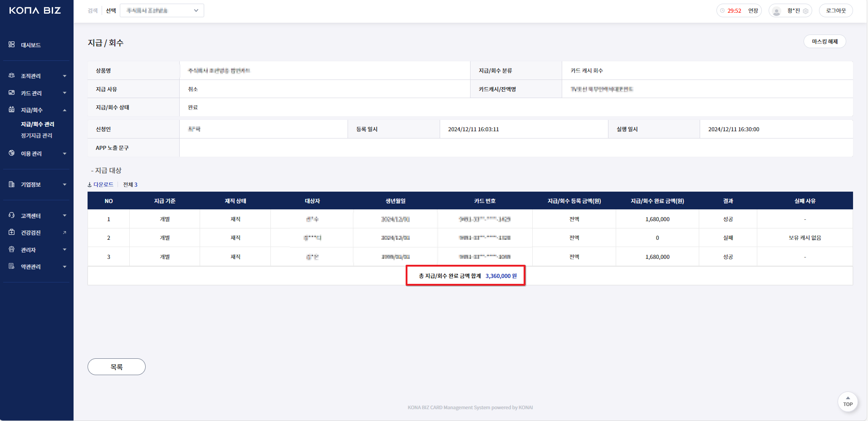Open 건강검진 menu item
Screen dimensions: 868x421
[31, 233]
